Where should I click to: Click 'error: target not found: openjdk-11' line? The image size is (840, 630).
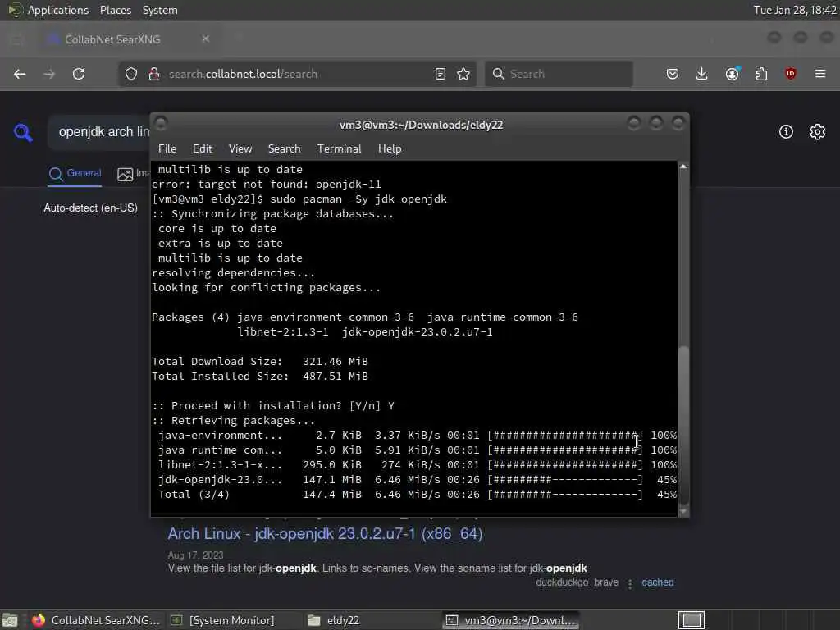(x=267, y=185)
